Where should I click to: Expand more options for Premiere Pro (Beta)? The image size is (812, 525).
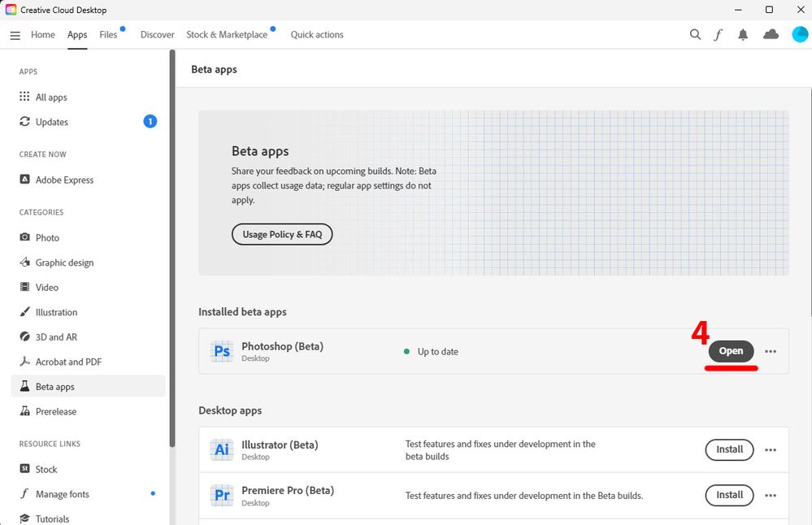771,496
